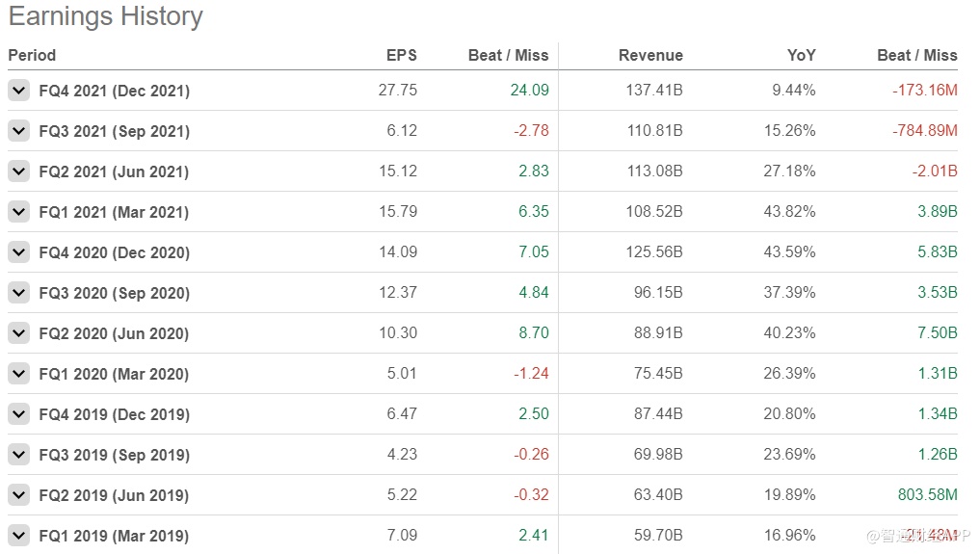Expand the FQ1 2019 (Mar 2019) row
The height and width of the screenshot is (554, 980).
(x=18, y=536)
